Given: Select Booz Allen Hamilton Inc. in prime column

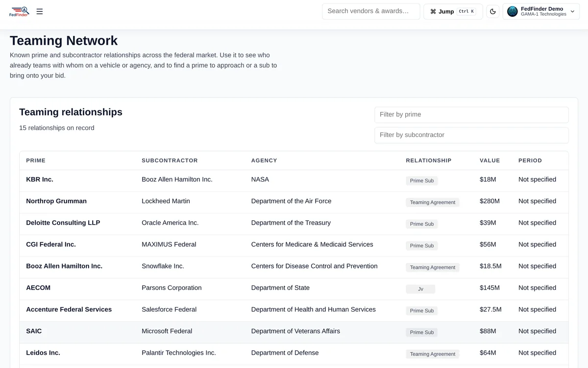Looking at the screenshot, I should click(x=64, y=266).
